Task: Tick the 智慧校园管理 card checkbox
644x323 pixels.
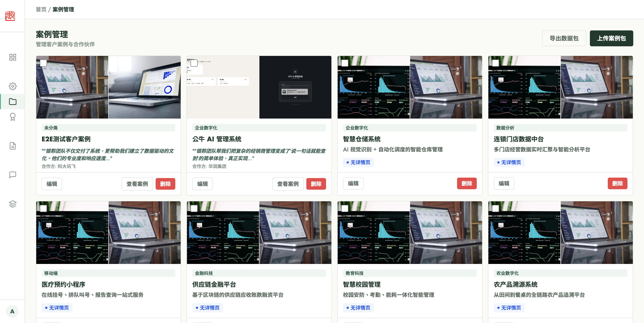Action: tap(345, 208)
